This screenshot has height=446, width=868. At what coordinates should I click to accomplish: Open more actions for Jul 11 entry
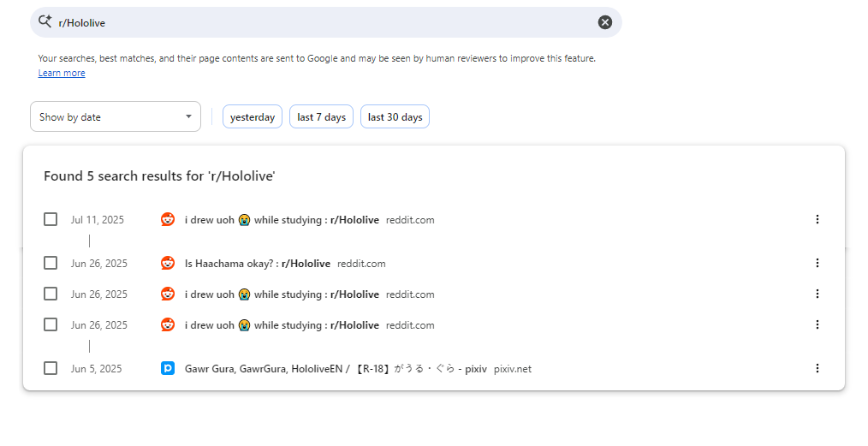tap(817, 219)
